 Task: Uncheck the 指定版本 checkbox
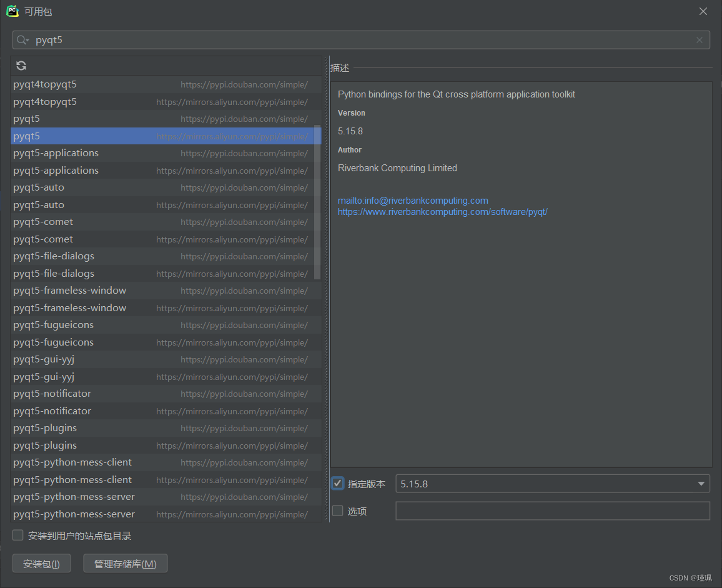(x=337, y=484)
